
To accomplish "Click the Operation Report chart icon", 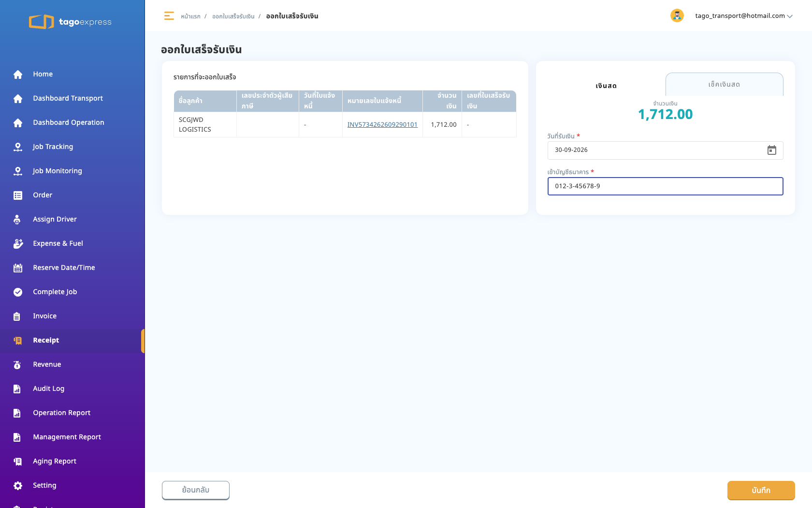I will (x=17, y=413).
